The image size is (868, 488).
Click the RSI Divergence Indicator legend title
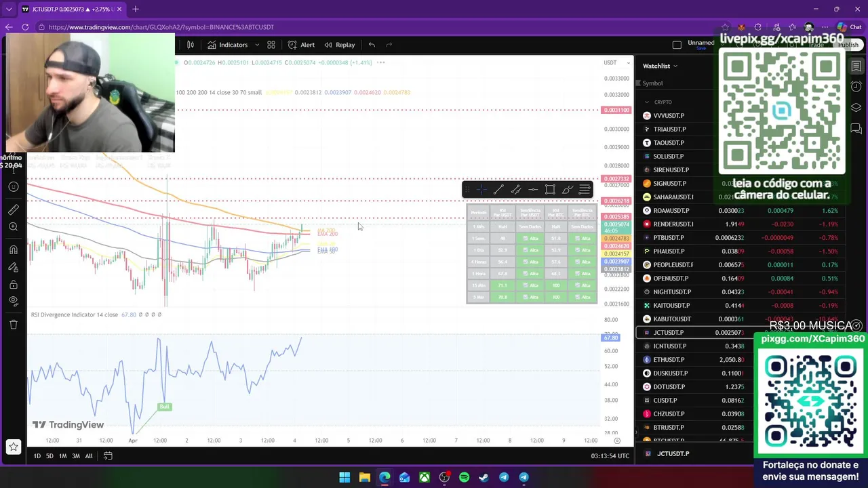(x=75, y=314)
